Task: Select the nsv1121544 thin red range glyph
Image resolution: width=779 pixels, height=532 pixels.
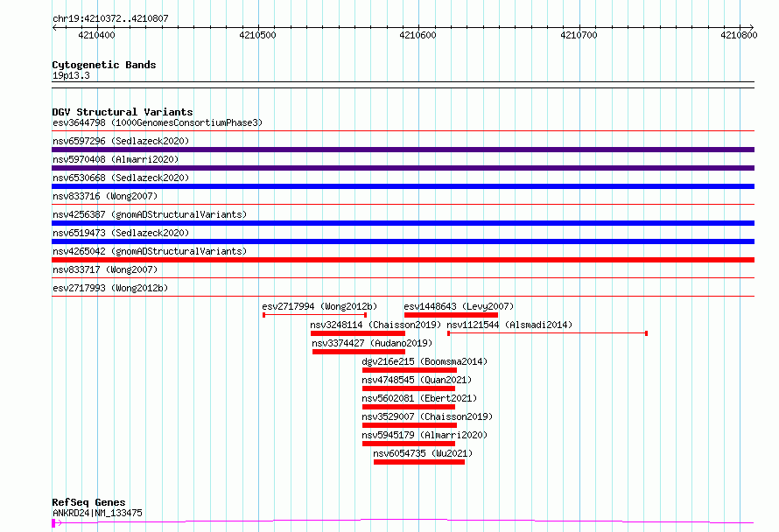Action: (547, 333)
